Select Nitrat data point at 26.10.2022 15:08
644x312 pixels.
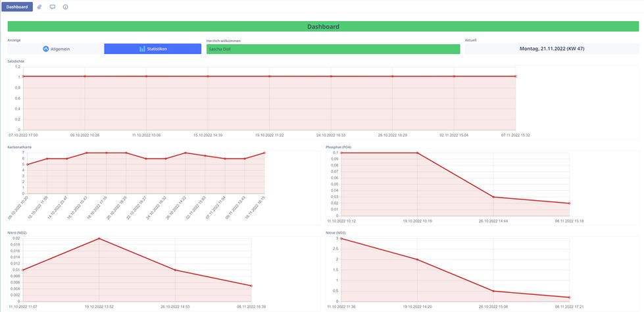[x=493, y=291]
